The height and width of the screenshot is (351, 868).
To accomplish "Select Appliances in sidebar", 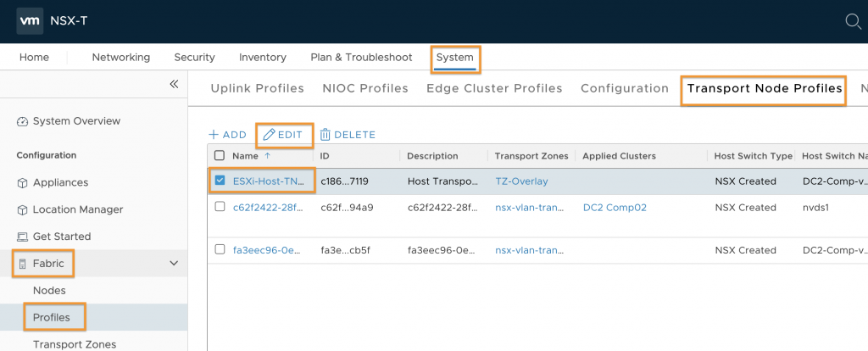I will [x=60, y=182].
